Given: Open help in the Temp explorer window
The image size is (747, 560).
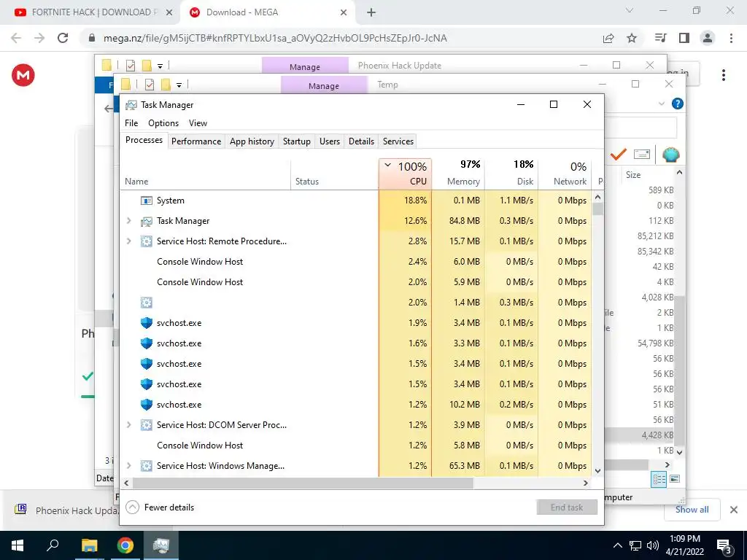Looking at the screenshot, I should (677, 104).
